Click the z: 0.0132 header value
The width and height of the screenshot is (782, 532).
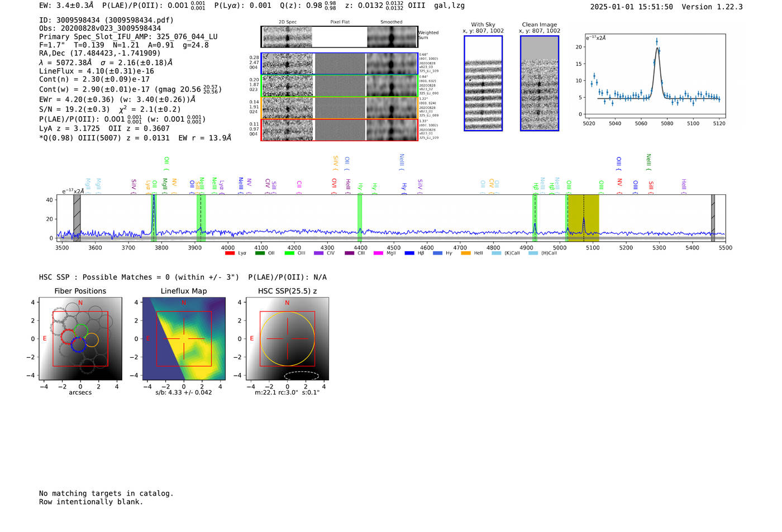coord(373,6)
